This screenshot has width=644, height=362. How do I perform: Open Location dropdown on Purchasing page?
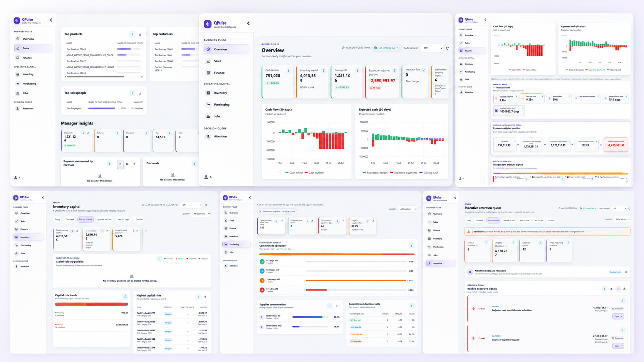pyautogui.click(x=408, y=209)
